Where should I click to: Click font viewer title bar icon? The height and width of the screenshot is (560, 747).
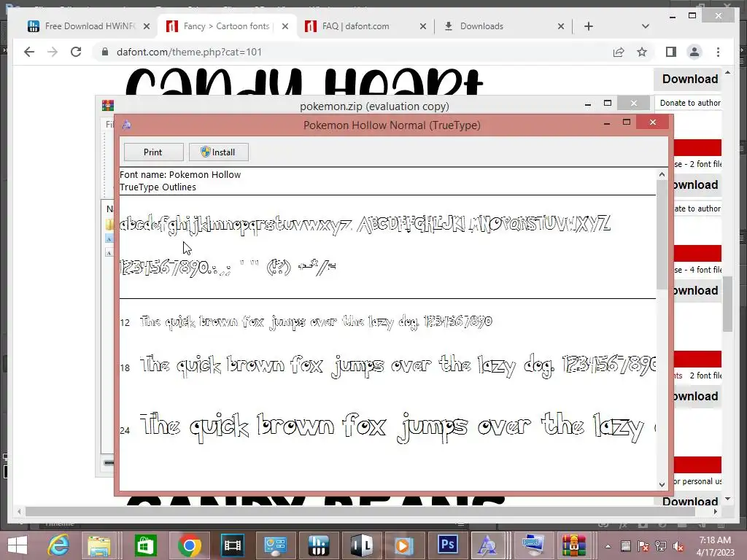[127, 125]
